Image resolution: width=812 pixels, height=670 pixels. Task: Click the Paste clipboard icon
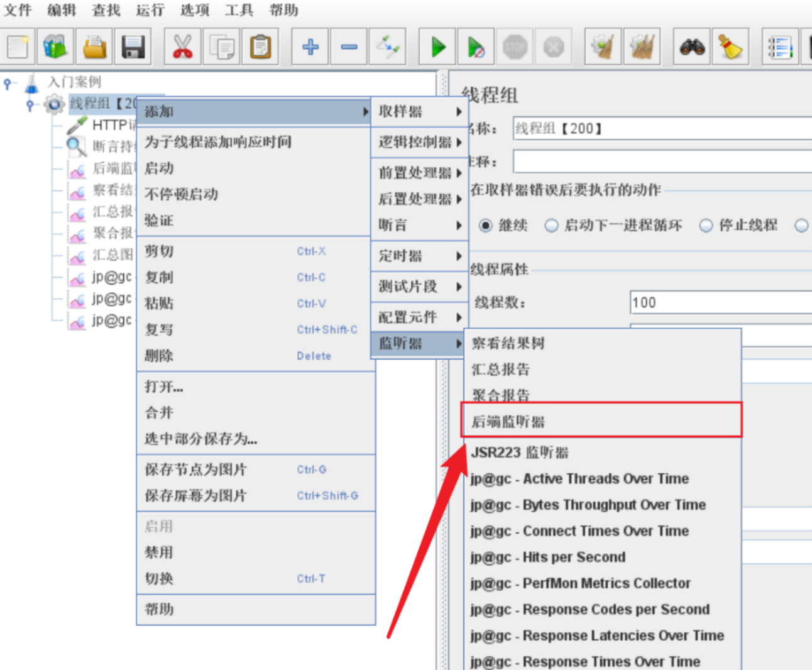coord(260,47)
